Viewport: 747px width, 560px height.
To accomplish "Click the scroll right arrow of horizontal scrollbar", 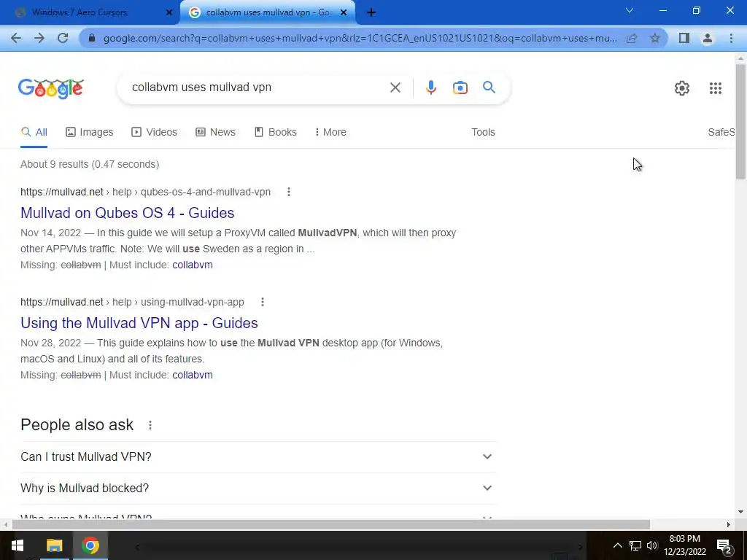I will pos(729,524).
